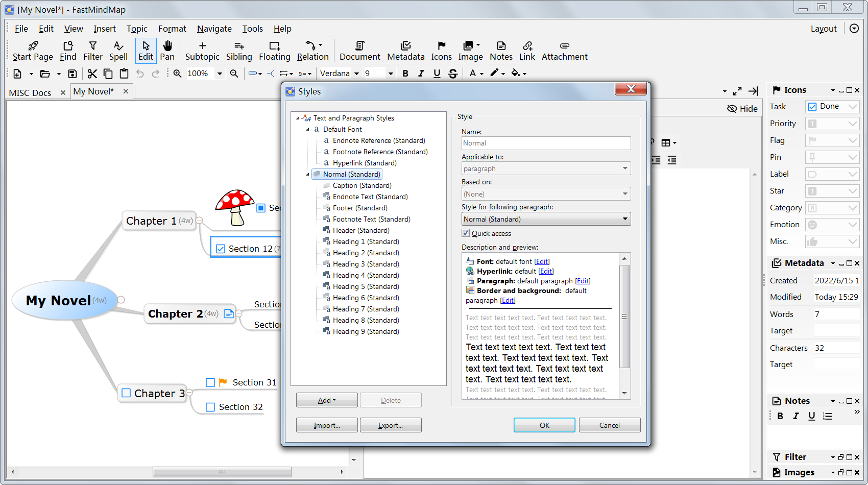
Task: Collapse the My Novel root toggle
Action: coord(121,300)
